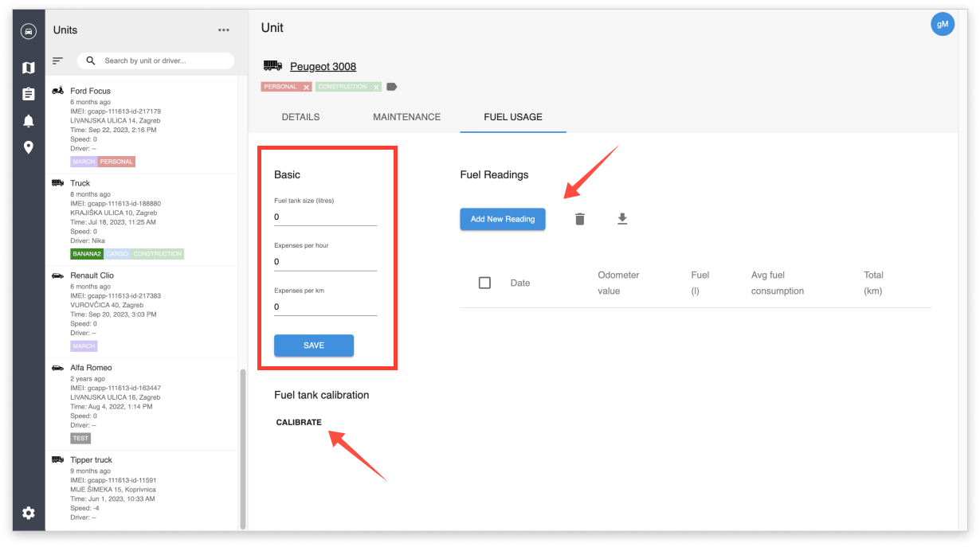Check the select-all box in Fuel Readings
Image resolution: width=980 pixels, height=547 pixels.
pos(484,282)
